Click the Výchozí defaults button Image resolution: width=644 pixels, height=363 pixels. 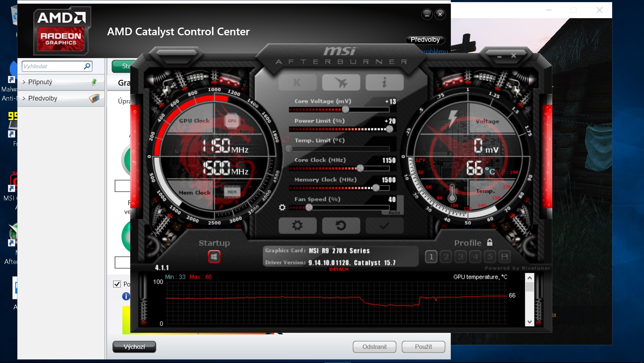click(134, 347)
